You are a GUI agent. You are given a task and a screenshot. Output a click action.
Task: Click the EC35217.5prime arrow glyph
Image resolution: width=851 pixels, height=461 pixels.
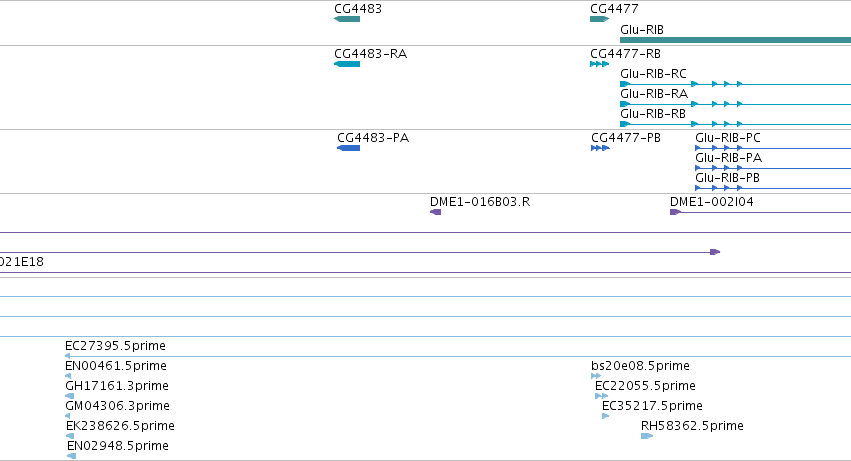pyautogui.click(x=606, y=416)
